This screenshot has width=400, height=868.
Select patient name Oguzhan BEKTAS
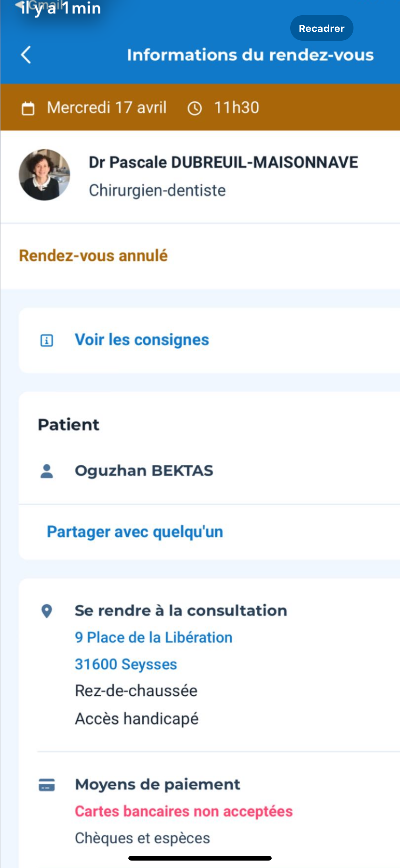tap(144, 471)
